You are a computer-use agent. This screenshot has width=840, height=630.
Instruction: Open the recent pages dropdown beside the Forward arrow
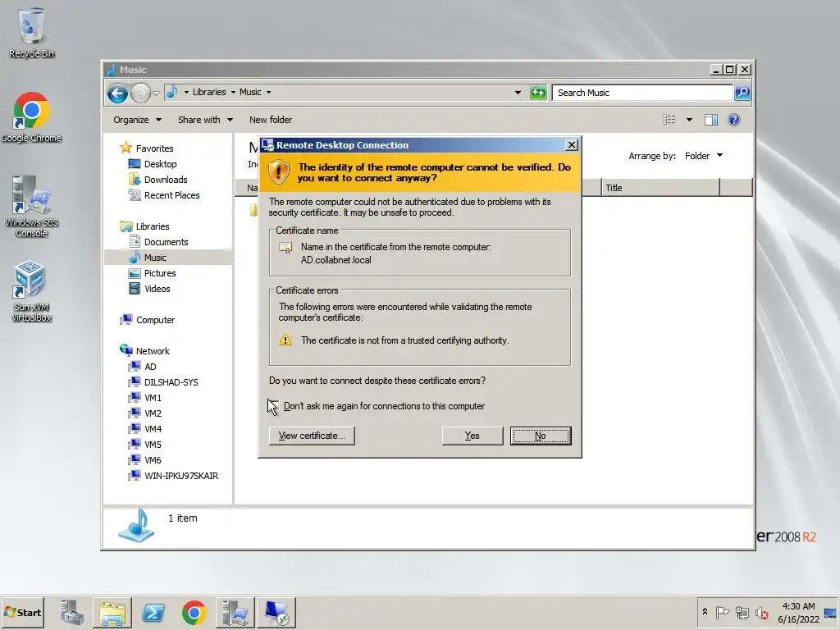click(156, 94)
